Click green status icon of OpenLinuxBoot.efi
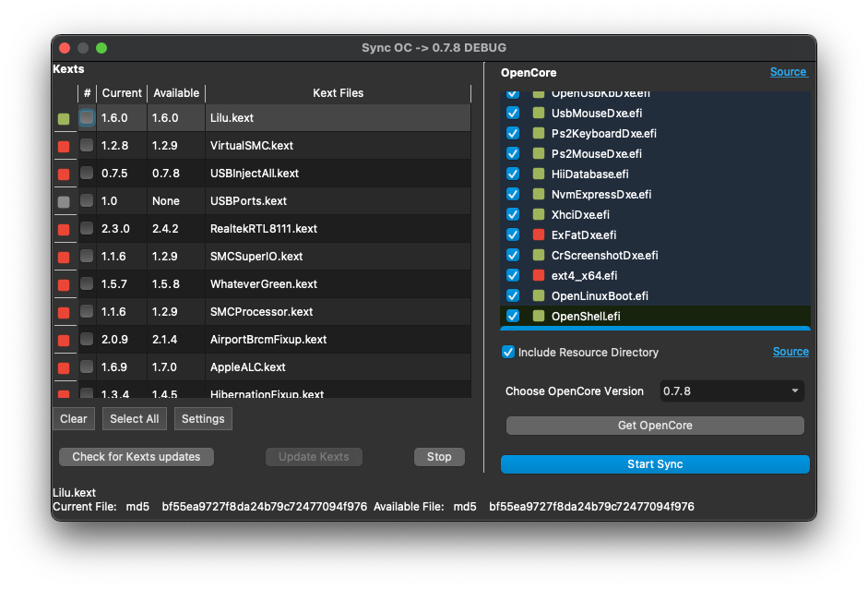This screenshot has width=868, height=589. 538,295
